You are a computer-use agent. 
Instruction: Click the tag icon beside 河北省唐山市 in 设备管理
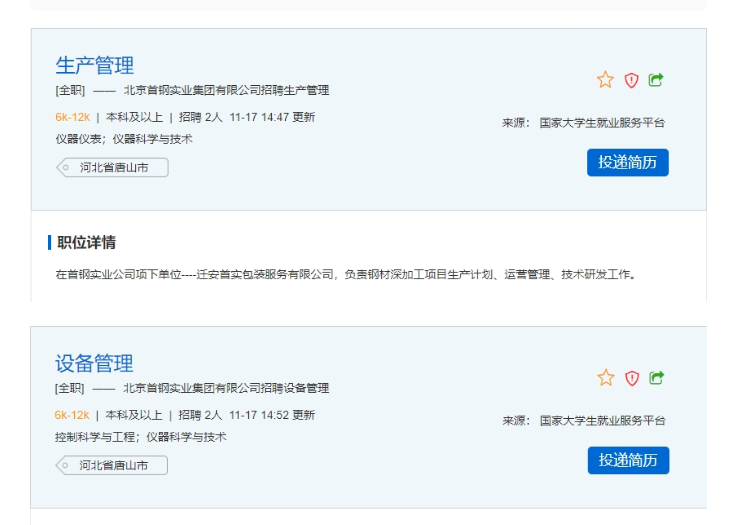[67, 465]
